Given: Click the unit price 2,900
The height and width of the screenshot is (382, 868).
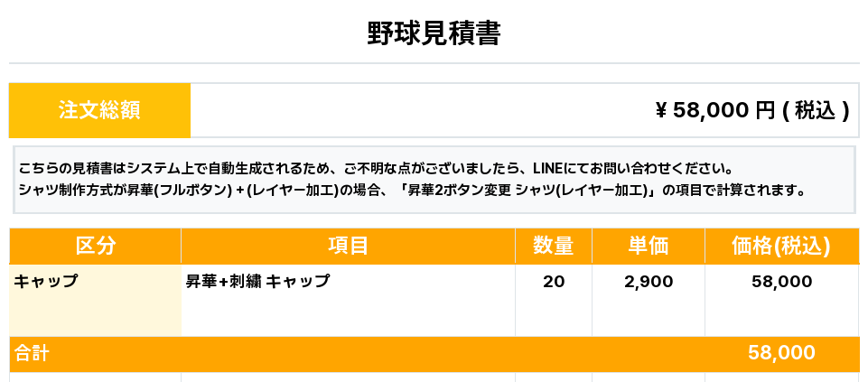Looking at the screenshot, I should coord(649,282).
